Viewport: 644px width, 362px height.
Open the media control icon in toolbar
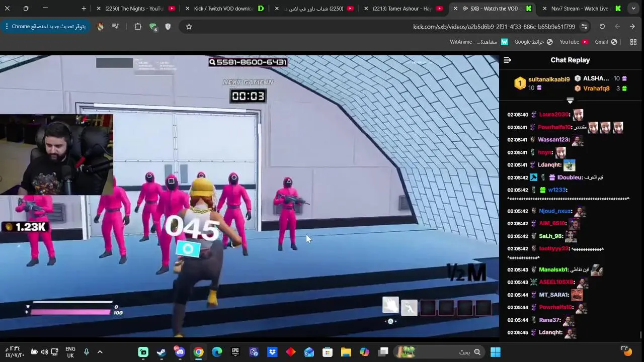[x=115, y=26]
